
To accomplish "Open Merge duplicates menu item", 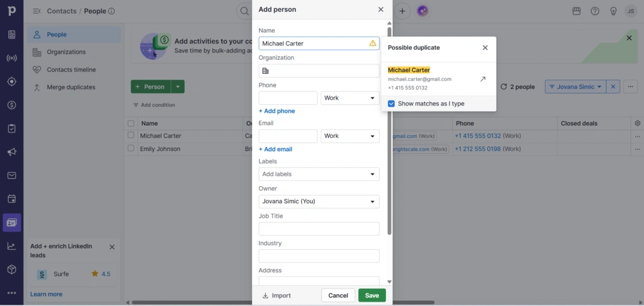I will 74,87.
